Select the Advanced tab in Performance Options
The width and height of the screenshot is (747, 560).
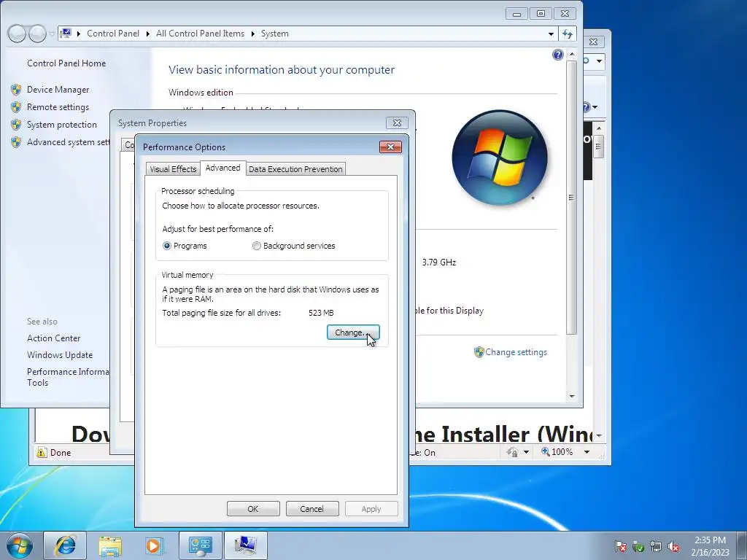(223, 168)
